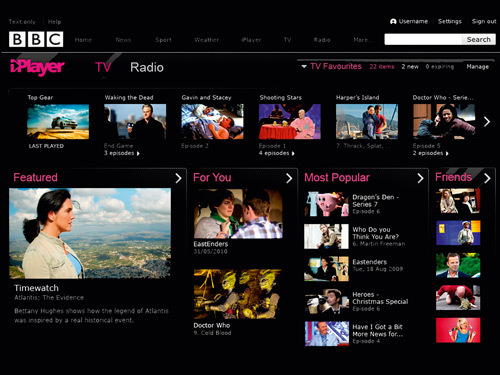Image resolution: width=500 pixels, height=375 pixels.
Task: Click the "Gavin and Stacey" title
Action: coord(206,98)
